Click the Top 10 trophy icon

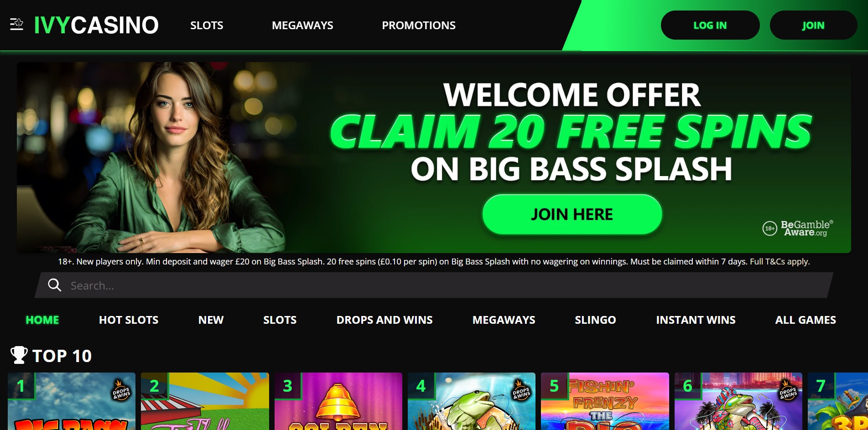[19, 355]
